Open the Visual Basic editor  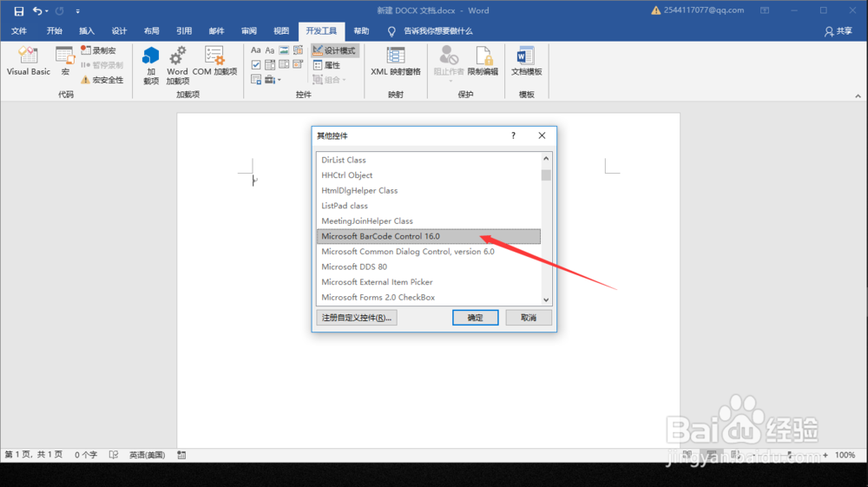tap(29, 62)
